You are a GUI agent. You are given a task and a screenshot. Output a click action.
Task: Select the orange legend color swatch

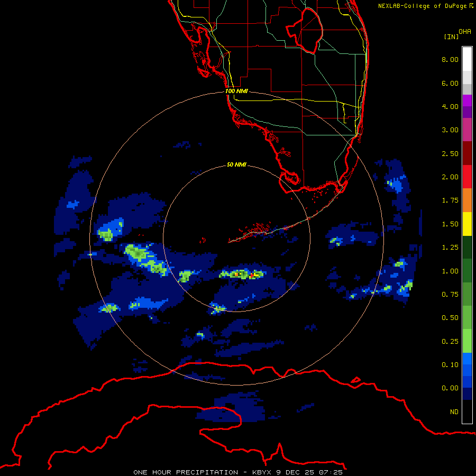[x=467, y=200]
